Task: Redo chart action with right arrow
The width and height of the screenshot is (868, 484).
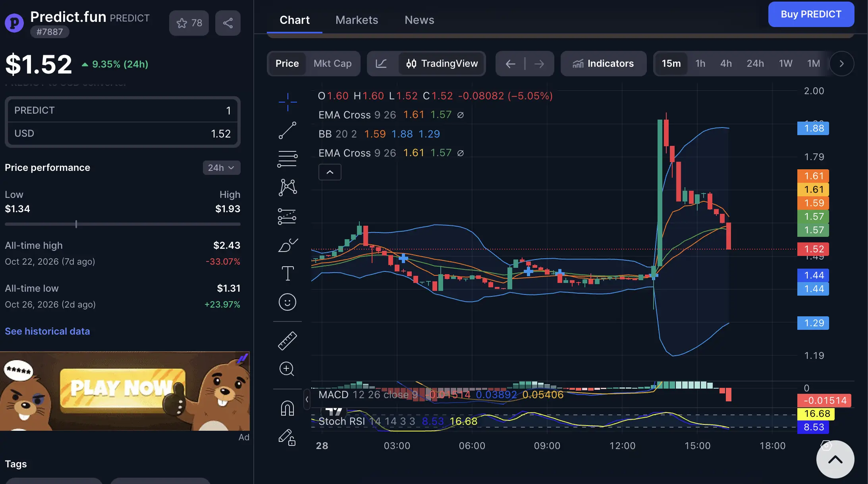Action: coord(539,64)
